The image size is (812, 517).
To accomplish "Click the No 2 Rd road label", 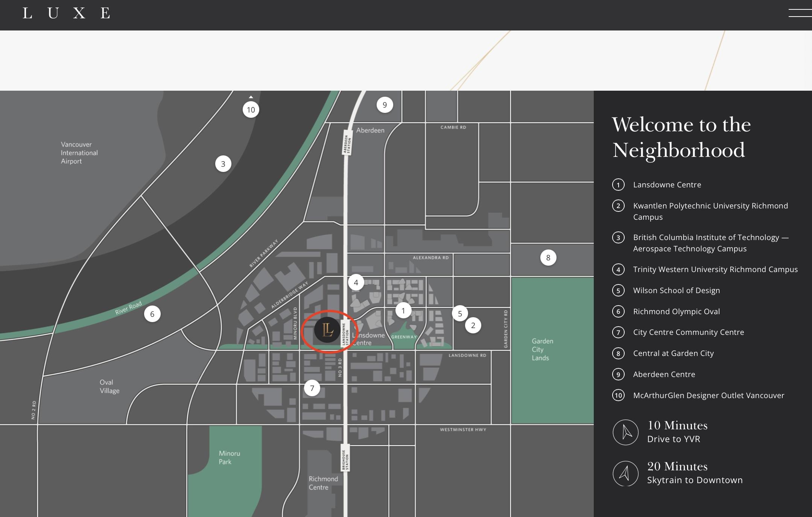I will coord(33,410).
